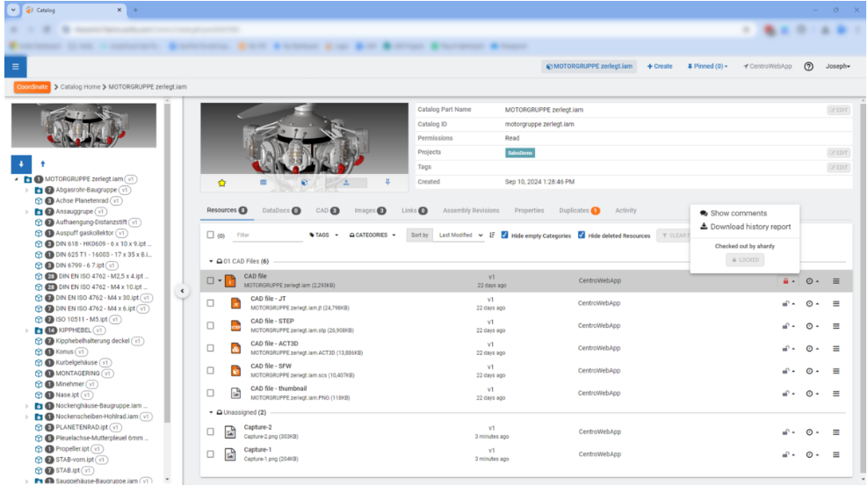
Task: Click the pin icon under the preview
Action: coord(387,182)
